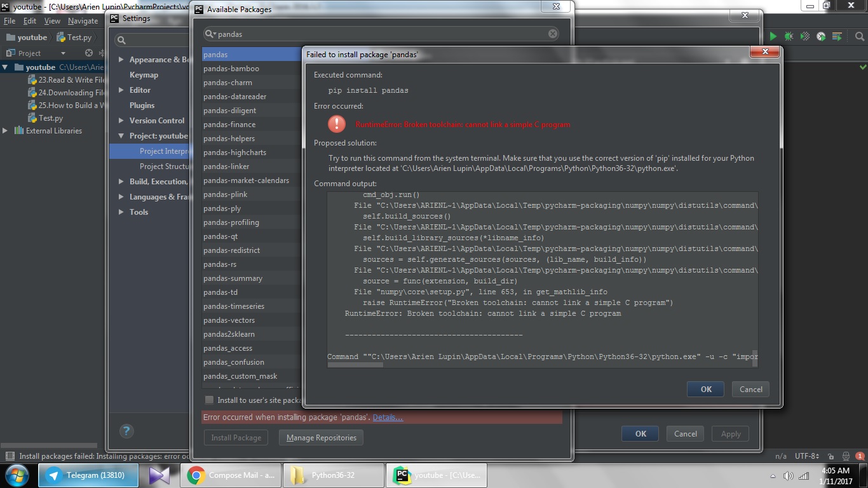Image resolution: width=868 pixels, height=488 pixels.
Task: Open Telegram from the taskbar
Action: (88, 475)
